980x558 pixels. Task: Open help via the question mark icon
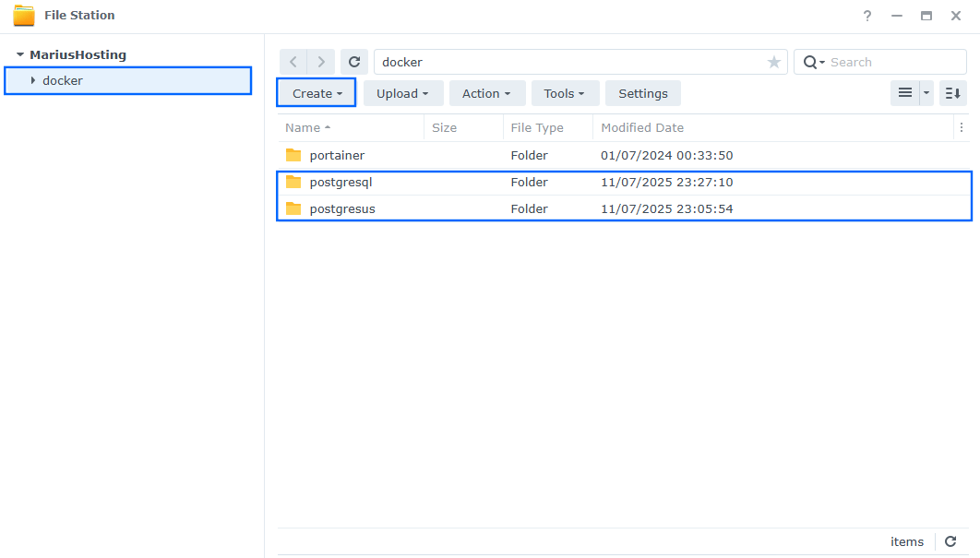tap(866, 15)
